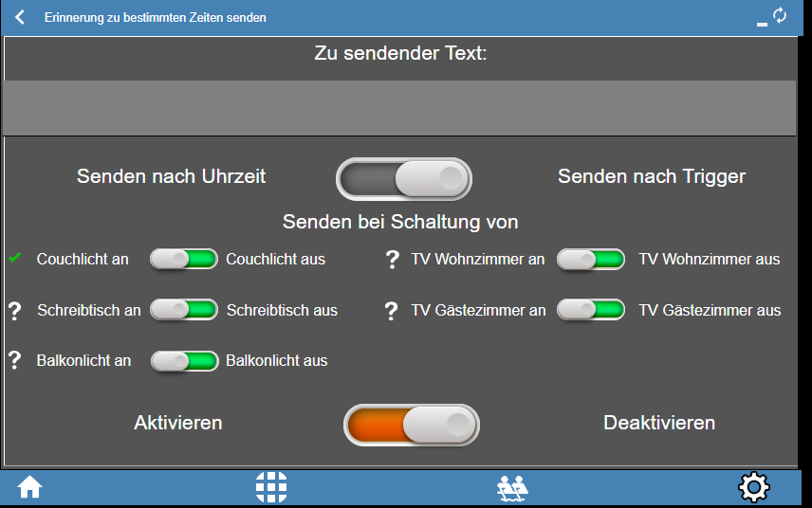Click the green checkmark beside Couchlicht an
This screenshot has height=508, width=812.
tap(14, 258)
